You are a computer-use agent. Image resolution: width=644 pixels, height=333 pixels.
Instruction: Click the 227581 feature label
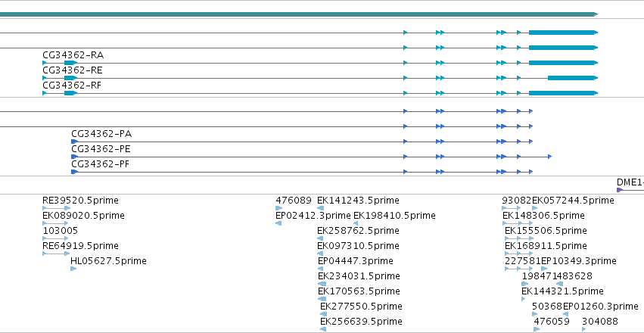tap(522, 261)
